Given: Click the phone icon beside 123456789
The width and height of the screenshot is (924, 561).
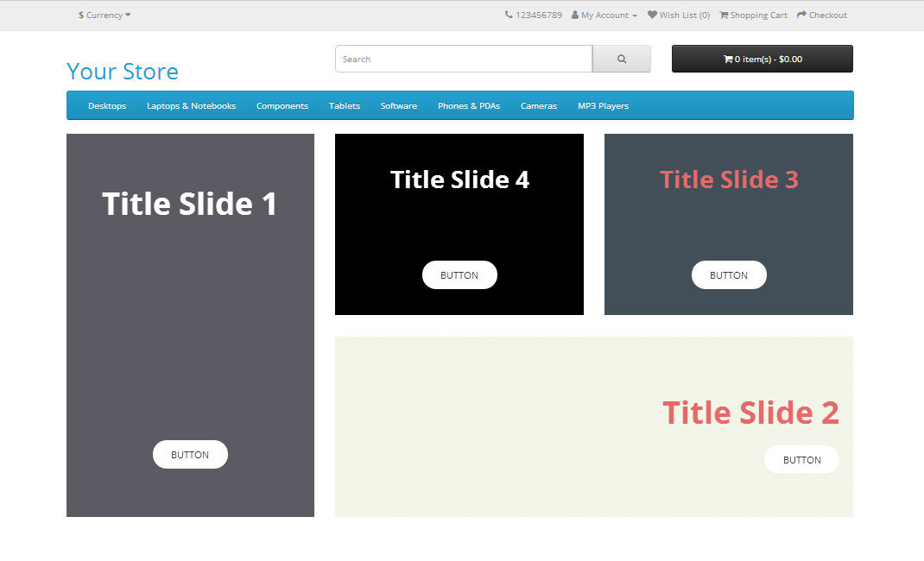Looking at the screenshot, I should (x=509, y=16).
